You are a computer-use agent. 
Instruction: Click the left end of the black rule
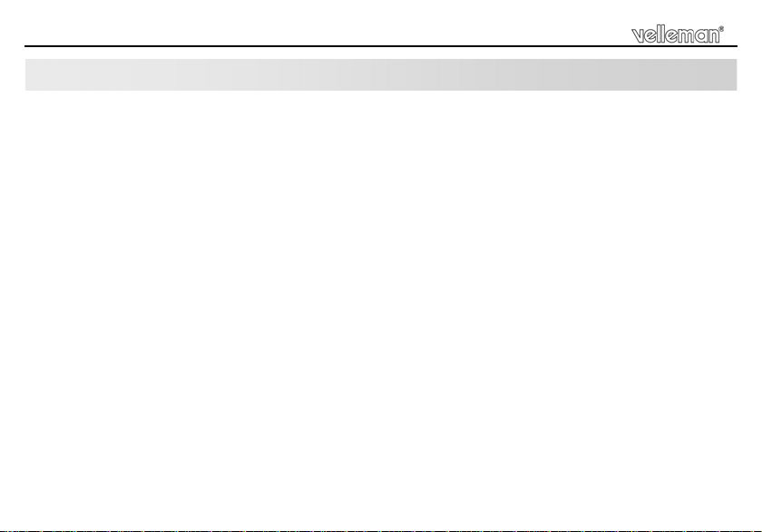(27, 46)
